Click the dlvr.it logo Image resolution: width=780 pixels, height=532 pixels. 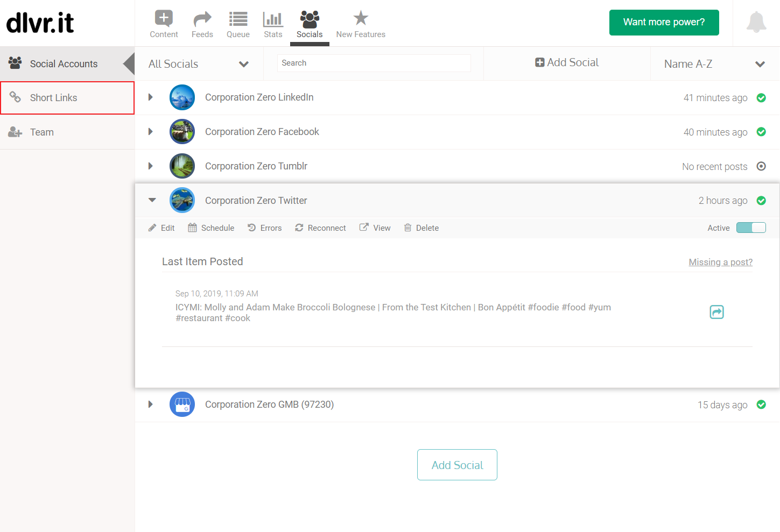click(40, 23)
